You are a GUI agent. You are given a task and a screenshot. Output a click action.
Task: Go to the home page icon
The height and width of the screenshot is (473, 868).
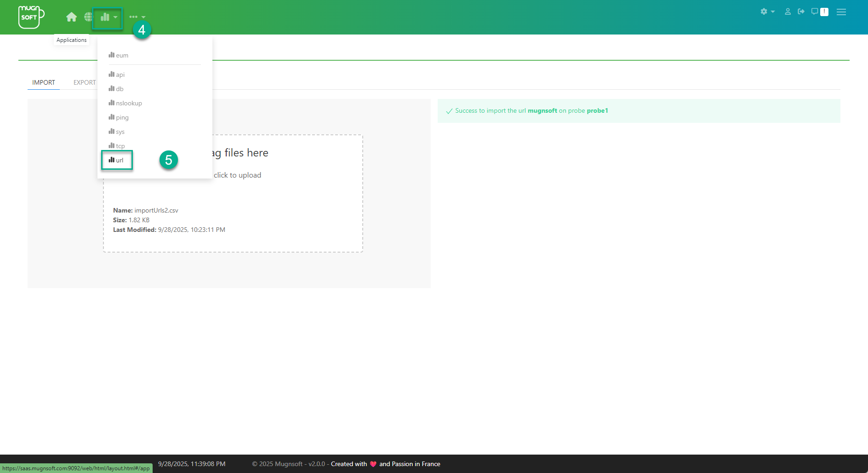(71, 17)
